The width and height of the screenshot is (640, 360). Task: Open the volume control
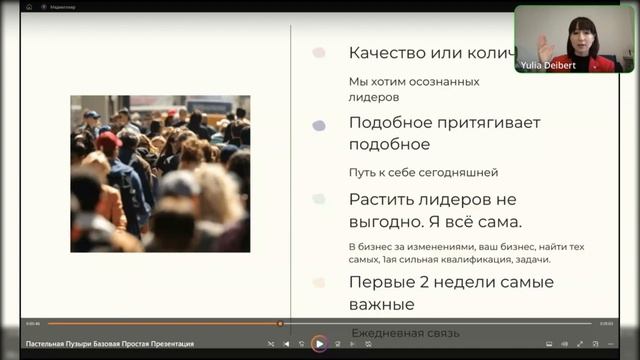coord(564,344)
